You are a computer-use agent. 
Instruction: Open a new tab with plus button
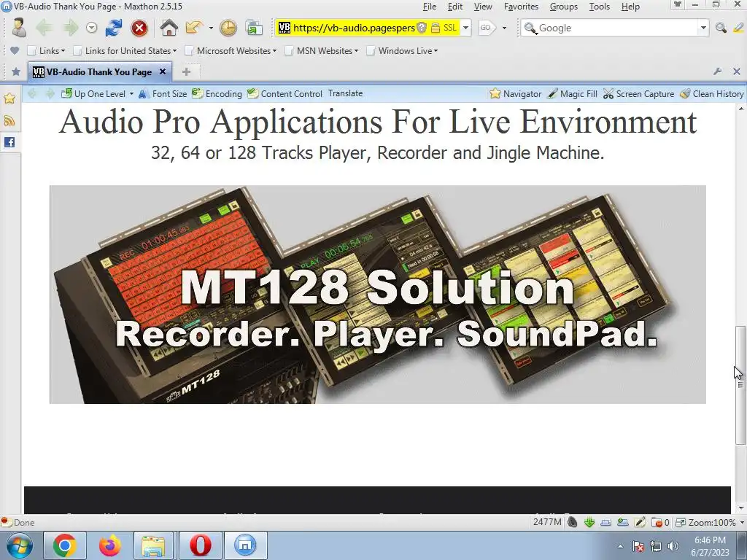[x=186, y=72]
